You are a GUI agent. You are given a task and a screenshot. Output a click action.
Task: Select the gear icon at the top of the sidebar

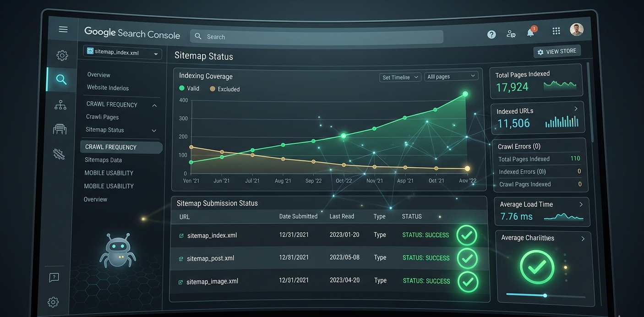pos(62,55)
